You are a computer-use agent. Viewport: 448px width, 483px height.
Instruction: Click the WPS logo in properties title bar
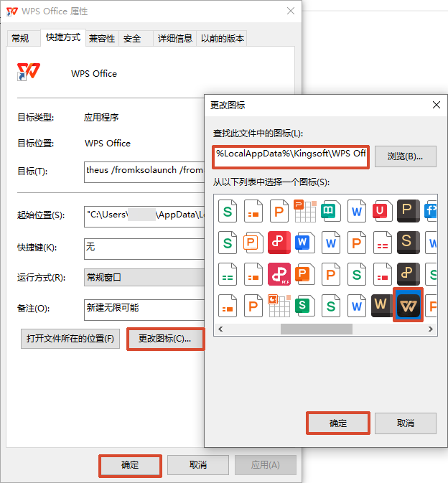tap(12, 11)
